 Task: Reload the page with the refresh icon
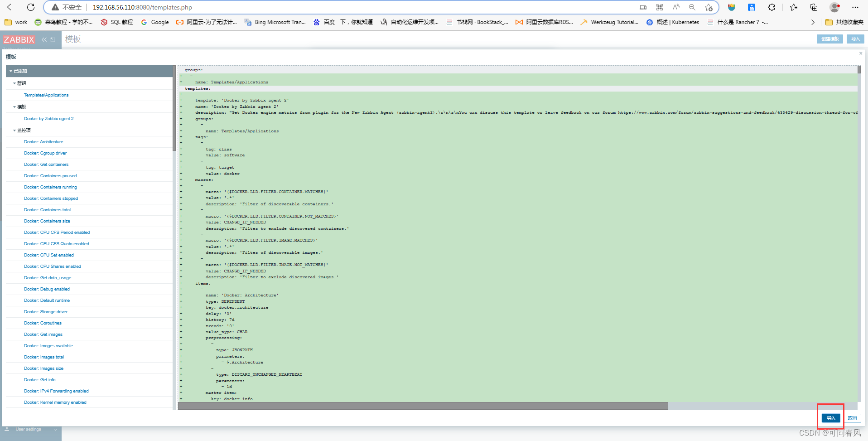click(31, 7)
